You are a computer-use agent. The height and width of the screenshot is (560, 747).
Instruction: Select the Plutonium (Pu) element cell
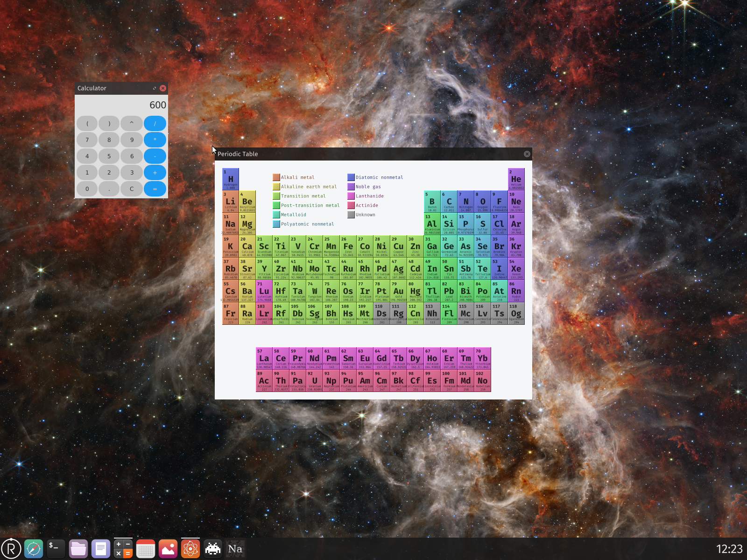[348, 381]
